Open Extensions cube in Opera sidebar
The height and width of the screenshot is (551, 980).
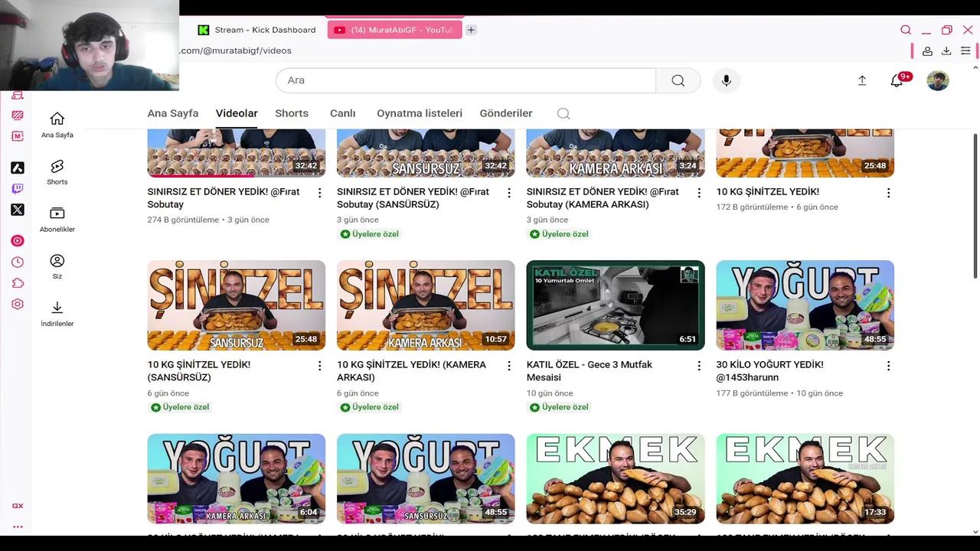(x=18, y=283)
